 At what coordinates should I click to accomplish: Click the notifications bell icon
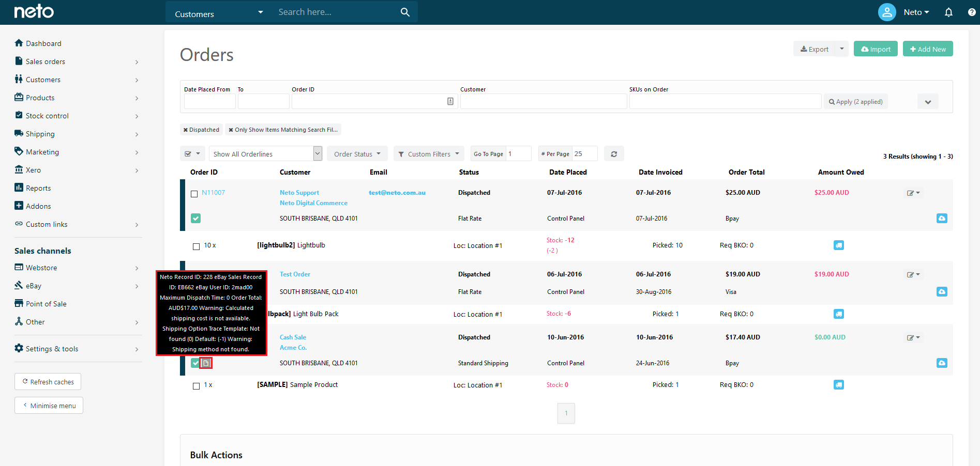pos(948,12)
